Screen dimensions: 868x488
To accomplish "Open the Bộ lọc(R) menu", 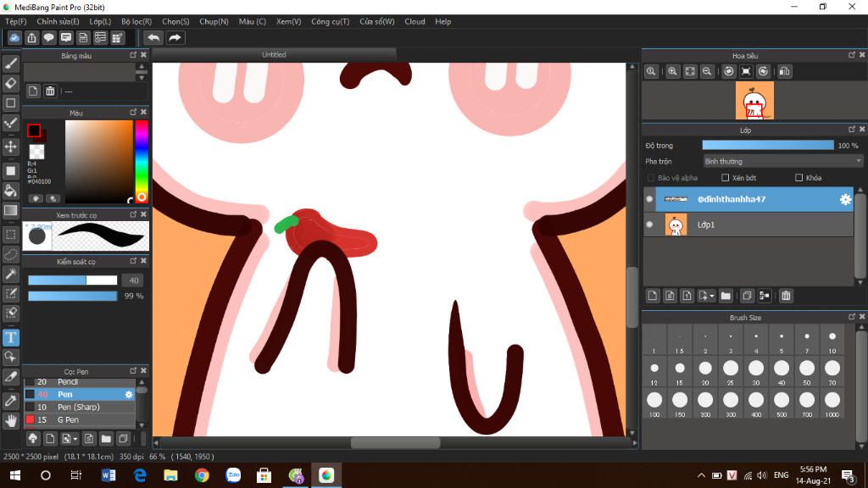I will [x=136, y=21].
